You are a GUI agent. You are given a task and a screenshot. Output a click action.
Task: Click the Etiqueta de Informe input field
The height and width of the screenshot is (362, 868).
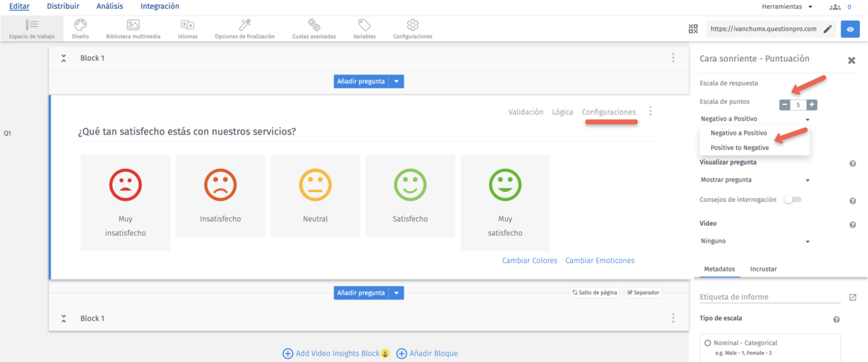click(771, 297)
